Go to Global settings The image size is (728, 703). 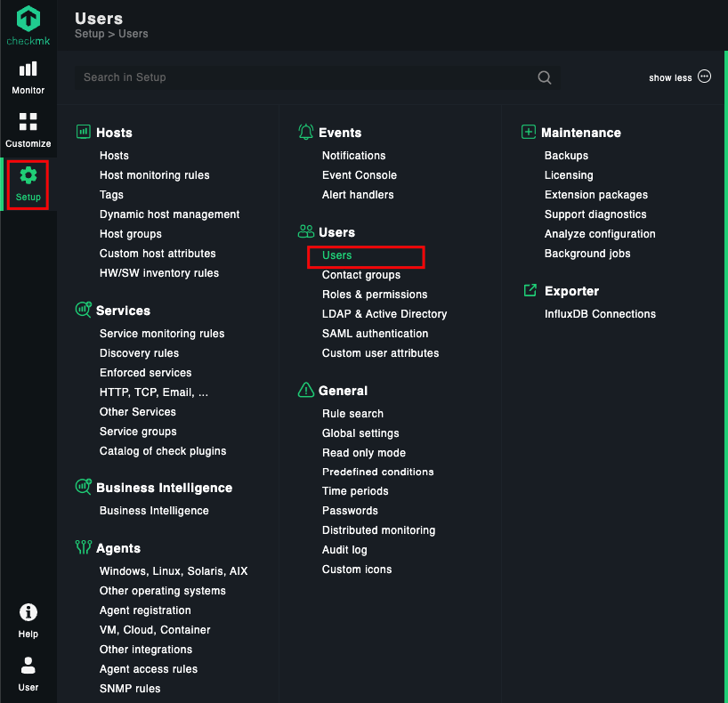click(360, 433)
